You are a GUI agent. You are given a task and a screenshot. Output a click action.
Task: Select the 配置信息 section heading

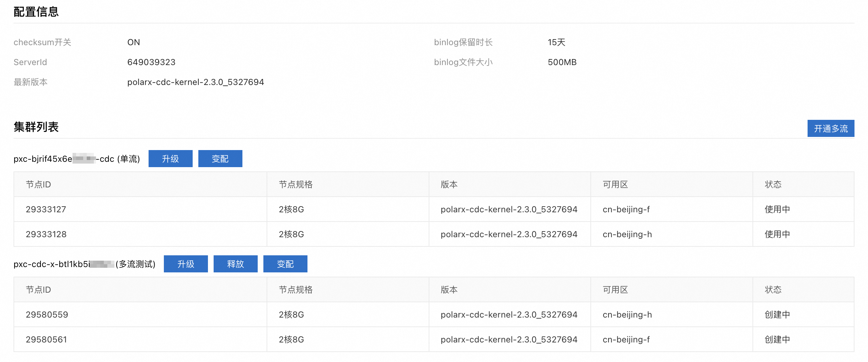(x=36, y=12)
